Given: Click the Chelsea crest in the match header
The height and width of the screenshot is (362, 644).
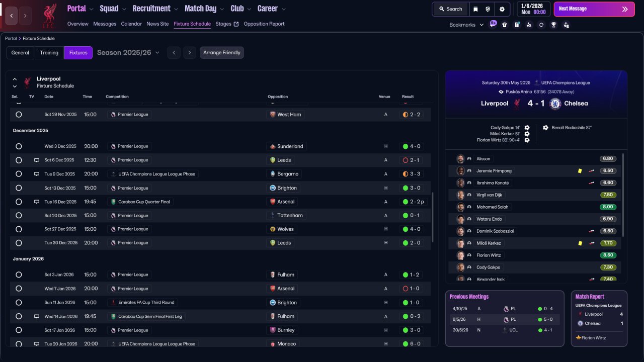Looking at the screenshot, I should coord(555,104).
